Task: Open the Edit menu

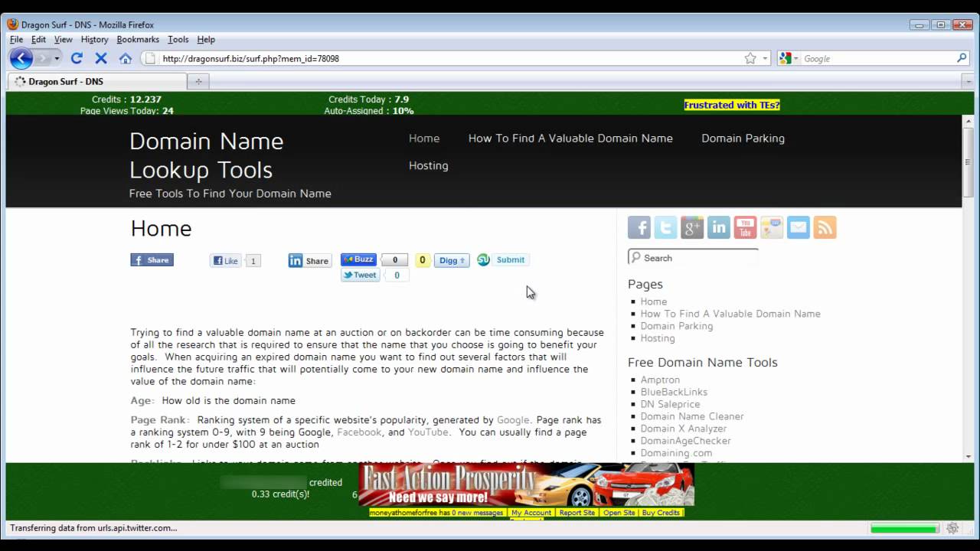Action: click(38, 39)
